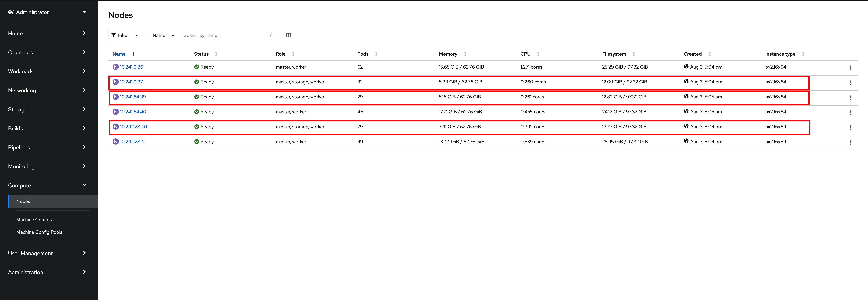Click the green Ready checkmark for 10.241.0.37
Image resolution: width=868 pixels, height=300 pixels.
point(196,82)
